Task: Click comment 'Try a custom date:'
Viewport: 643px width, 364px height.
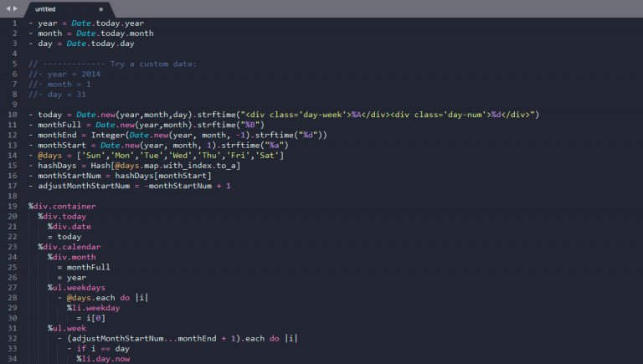Action: coord(153,64)
